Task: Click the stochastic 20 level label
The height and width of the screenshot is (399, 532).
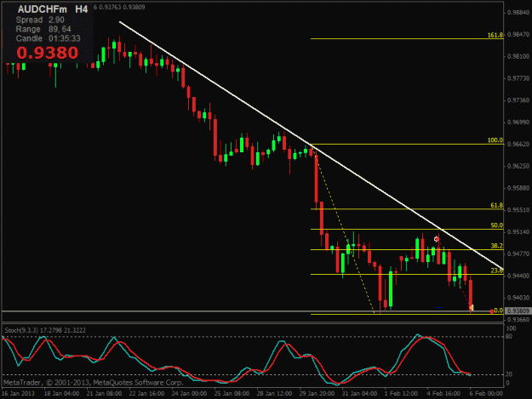Action: pyautogui.click(x=509, y=374)
